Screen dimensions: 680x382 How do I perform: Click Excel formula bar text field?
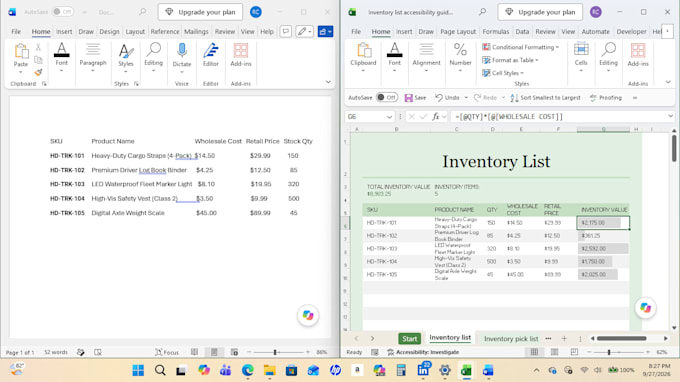558,116
